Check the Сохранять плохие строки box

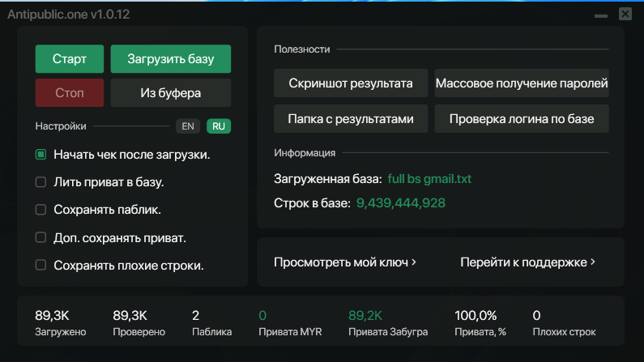point(41,265)
